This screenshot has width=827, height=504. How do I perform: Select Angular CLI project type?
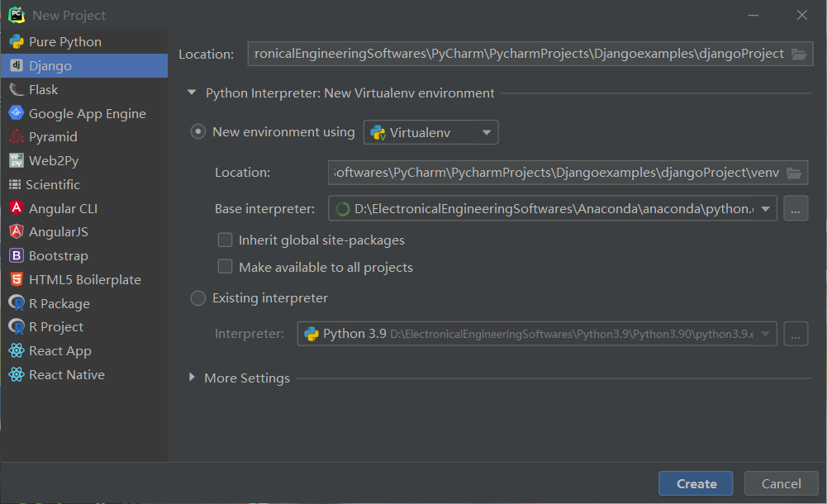pyautogui.click(x=84, y=208)
